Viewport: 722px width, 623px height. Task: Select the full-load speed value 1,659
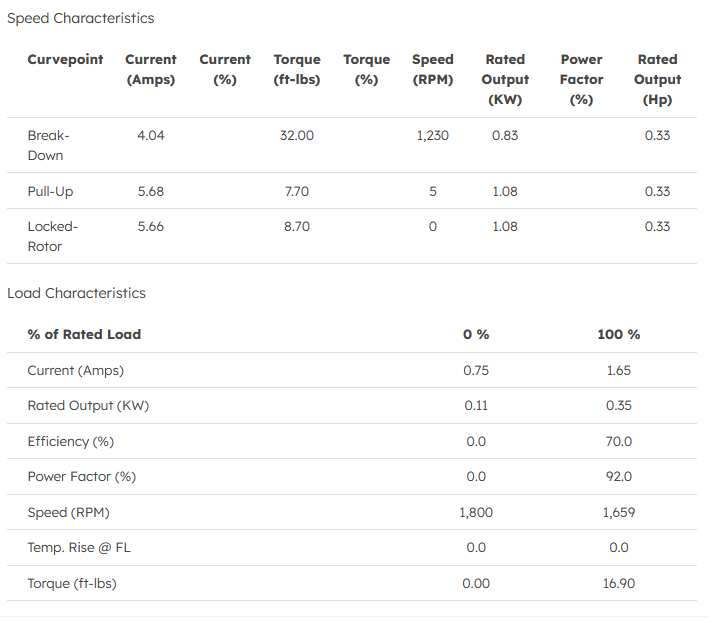pyautogui.click(x=618, y=512)
